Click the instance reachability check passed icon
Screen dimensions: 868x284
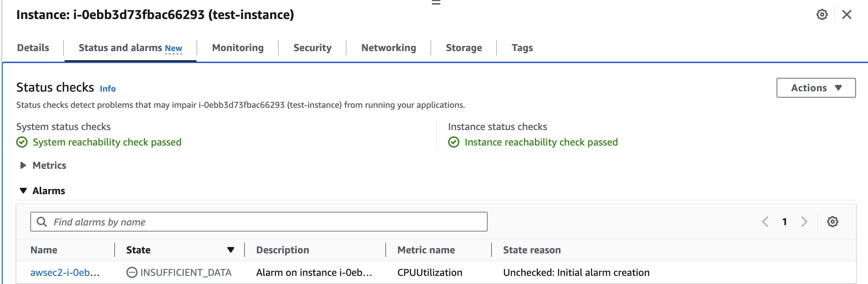tap(454, 142)
